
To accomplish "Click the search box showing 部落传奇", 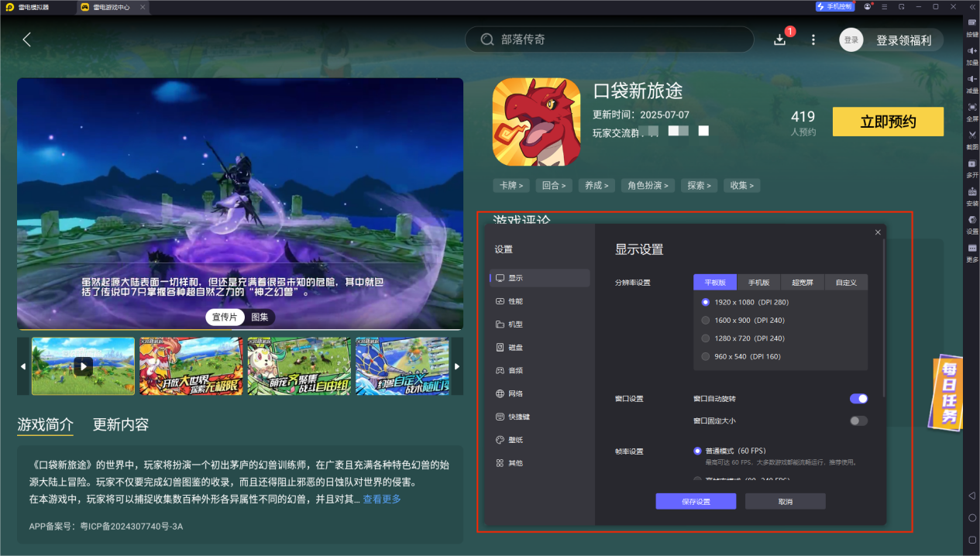I will tap(609, 39).
